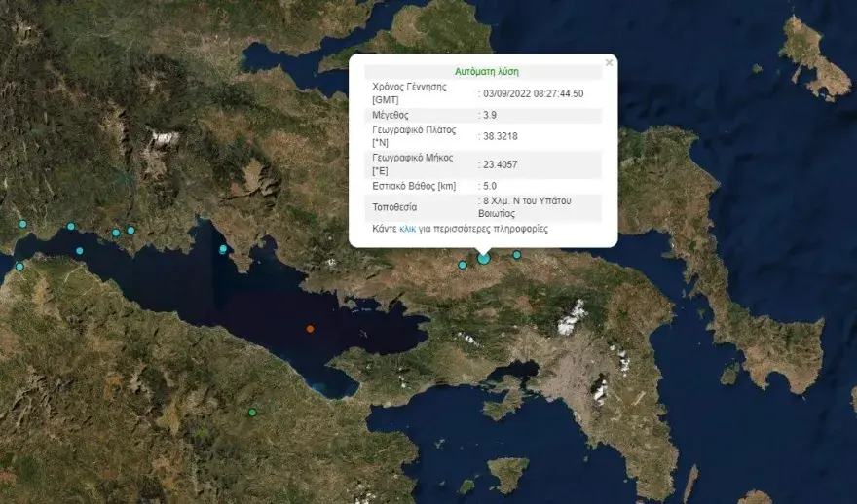This screenshot has height=504, width=857.
Task: Click the latitude value 38.3218
Action: click(x=502, y=137)
